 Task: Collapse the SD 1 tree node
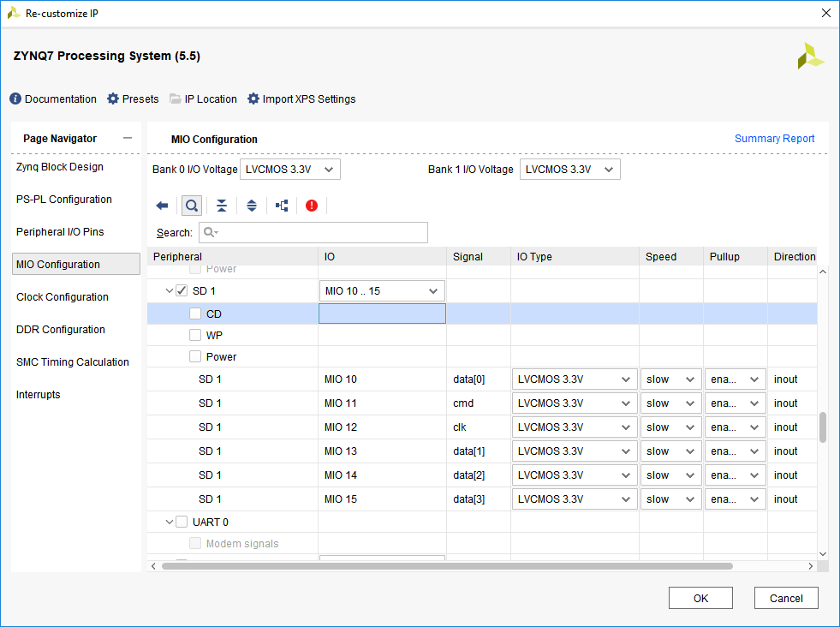point(169,291)
